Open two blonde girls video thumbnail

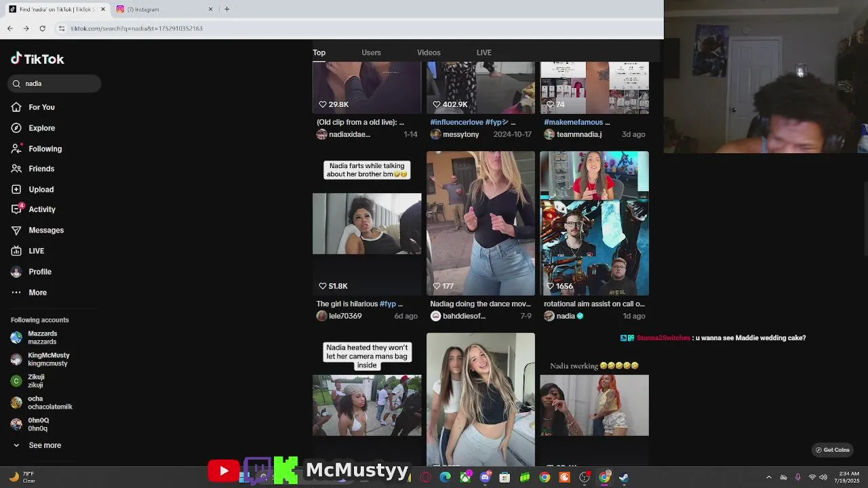pos(481,400)
